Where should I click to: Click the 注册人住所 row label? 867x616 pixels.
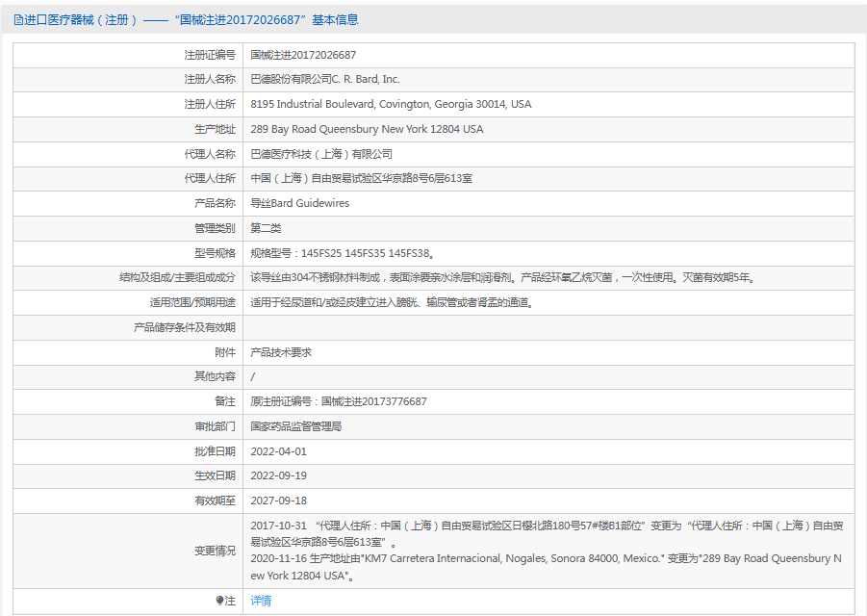210,105
